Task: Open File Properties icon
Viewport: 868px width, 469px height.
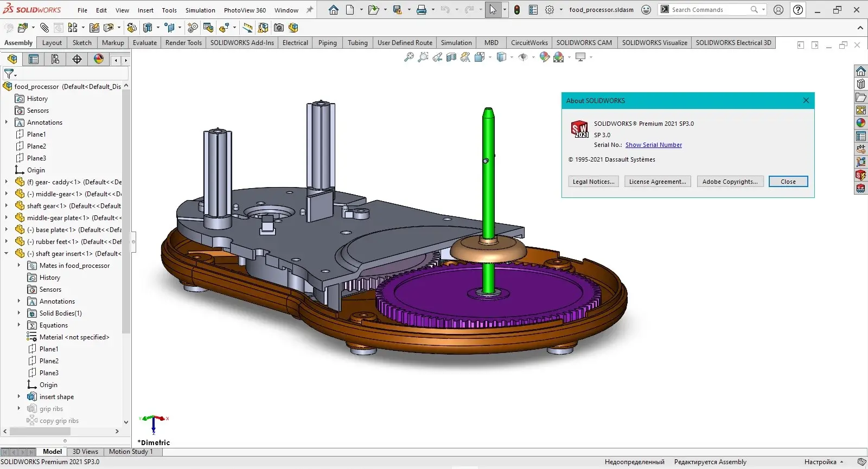Action: tap(533, 10)
